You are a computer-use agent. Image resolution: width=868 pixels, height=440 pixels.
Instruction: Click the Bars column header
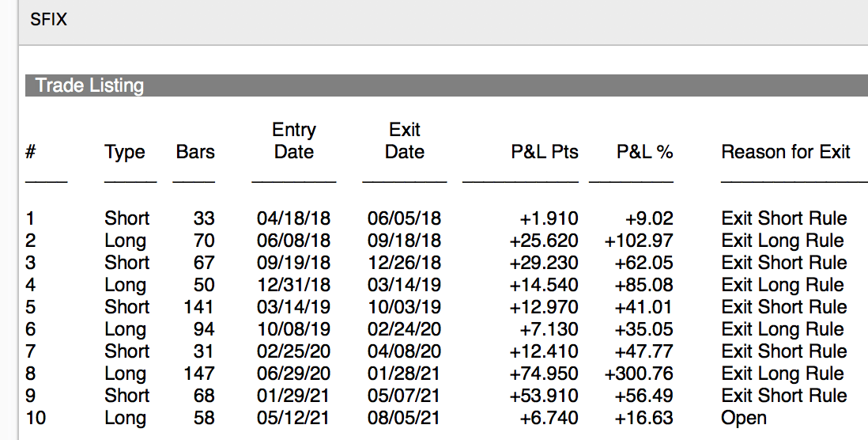point(195,152)
